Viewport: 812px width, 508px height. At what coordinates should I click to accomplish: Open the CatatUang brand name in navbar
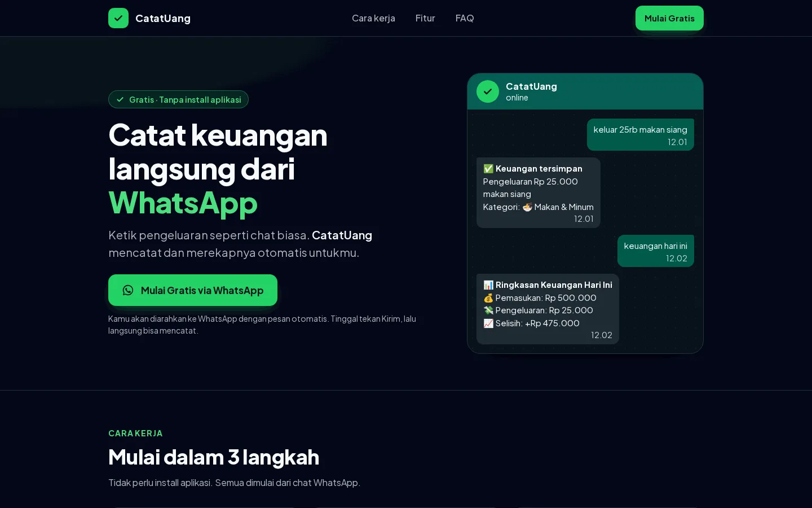coord(163,18)
